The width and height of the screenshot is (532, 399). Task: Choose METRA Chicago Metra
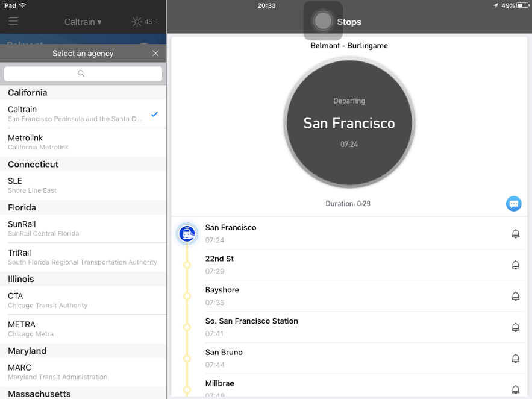point(83,328)
